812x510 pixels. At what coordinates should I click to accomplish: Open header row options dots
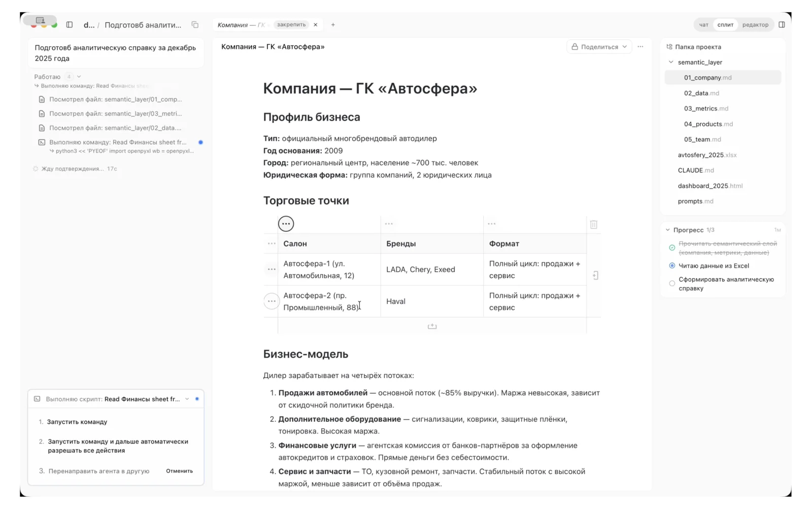[272, 244]
